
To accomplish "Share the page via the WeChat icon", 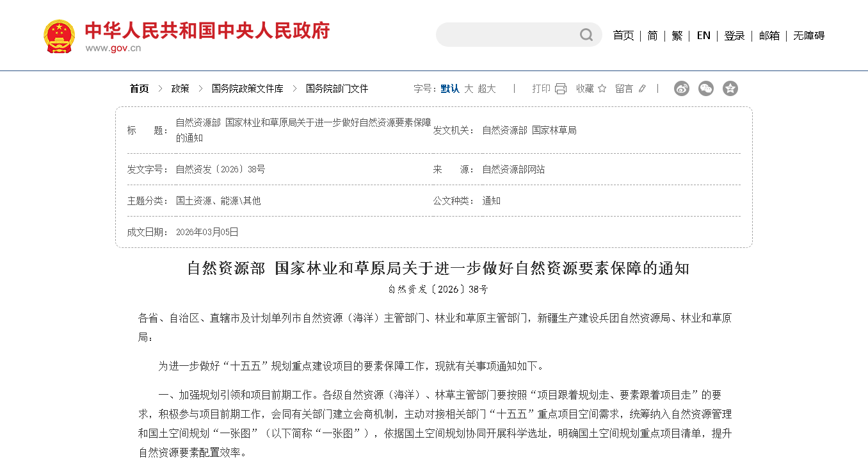I will tap(706, 88).
